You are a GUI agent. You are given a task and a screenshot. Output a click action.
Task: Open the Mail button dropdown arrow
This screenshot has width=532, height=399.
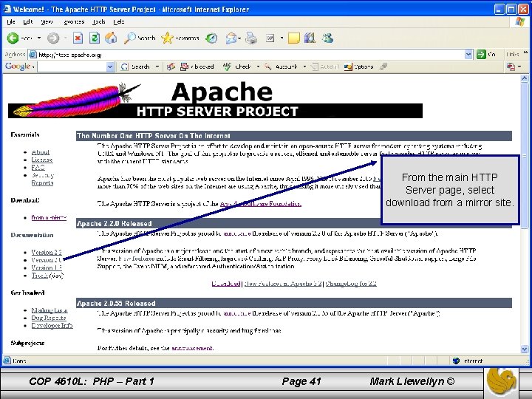point(239,38)
